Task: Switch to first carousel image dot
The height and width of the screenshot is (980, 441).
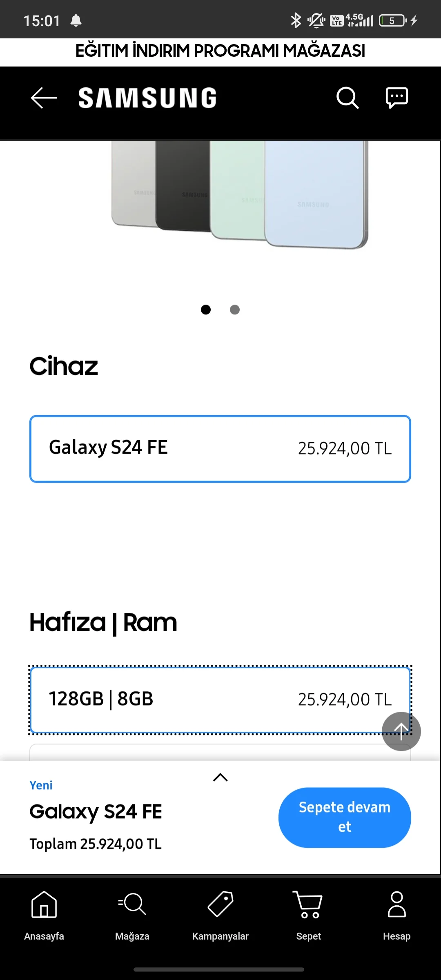Action: point(206,310)
